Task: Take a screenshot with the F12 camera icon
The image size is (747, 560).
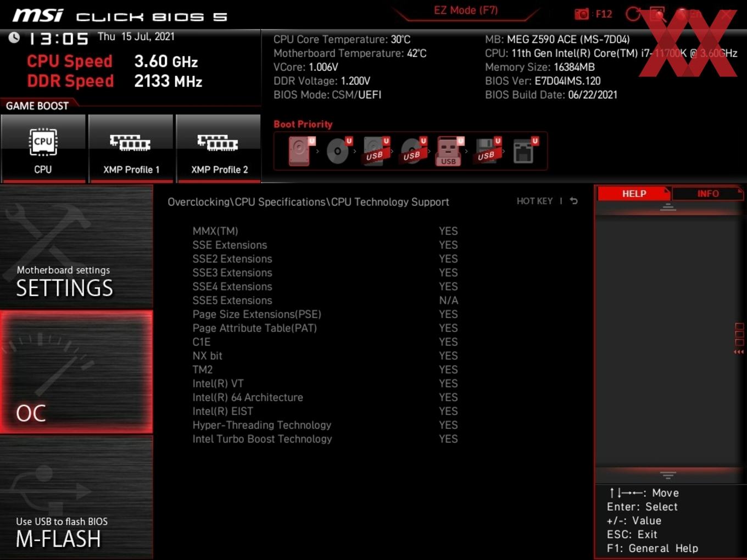Action: pos(581,14)
